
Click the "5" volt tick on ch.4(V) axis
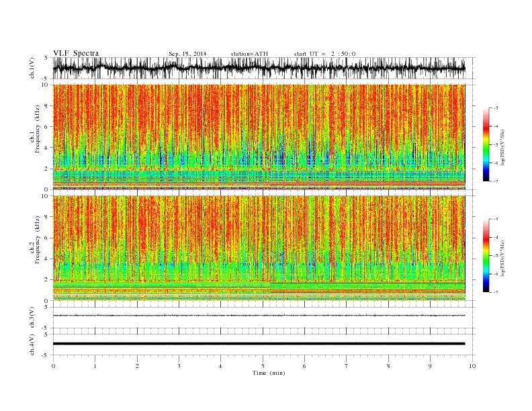(46, 334)
